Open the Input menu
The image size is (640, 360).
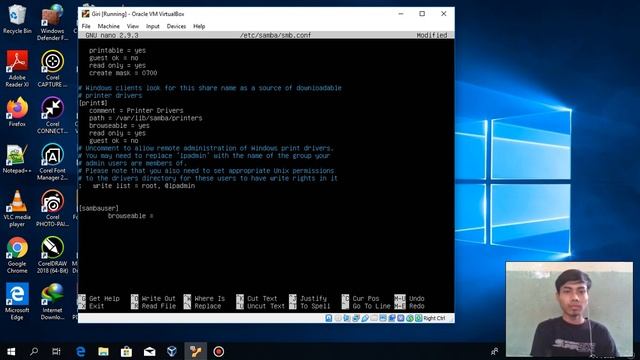[x=153, y=26]
